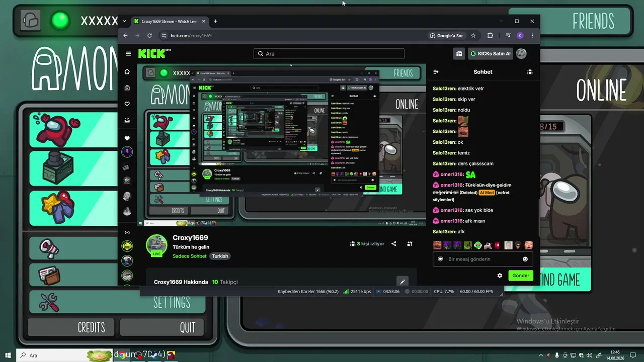The image size is (644, 362).
Task: Click the "3 kişi izliyor" viewer count
Action: (367, 244)
